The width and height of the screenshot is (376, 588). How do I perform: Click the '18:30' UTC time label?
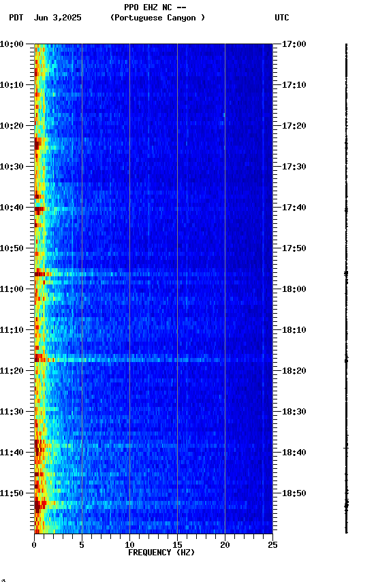(294, 412)
